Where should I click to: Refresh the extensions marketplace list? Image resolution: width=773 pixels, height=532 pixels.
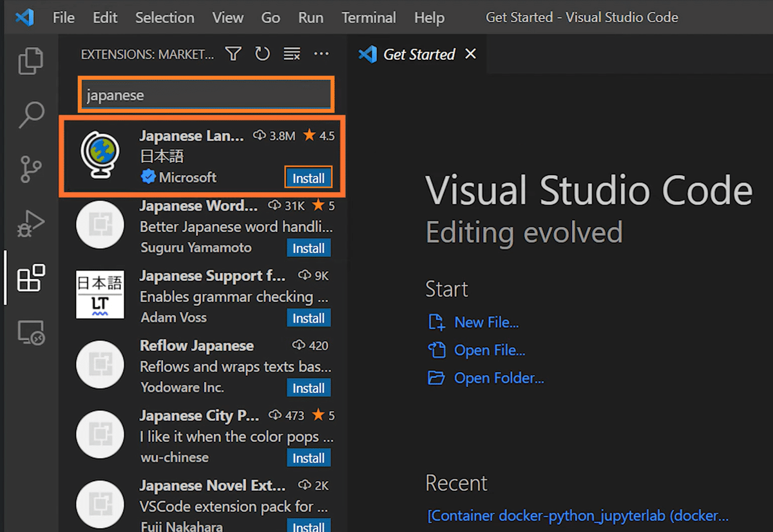coord(262,54)
